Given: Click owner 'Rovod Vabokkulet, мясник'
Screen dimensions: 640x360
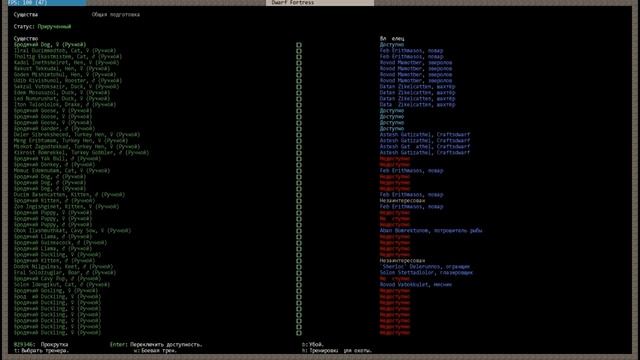Looking at the screenshot, I should coord(416,285).
